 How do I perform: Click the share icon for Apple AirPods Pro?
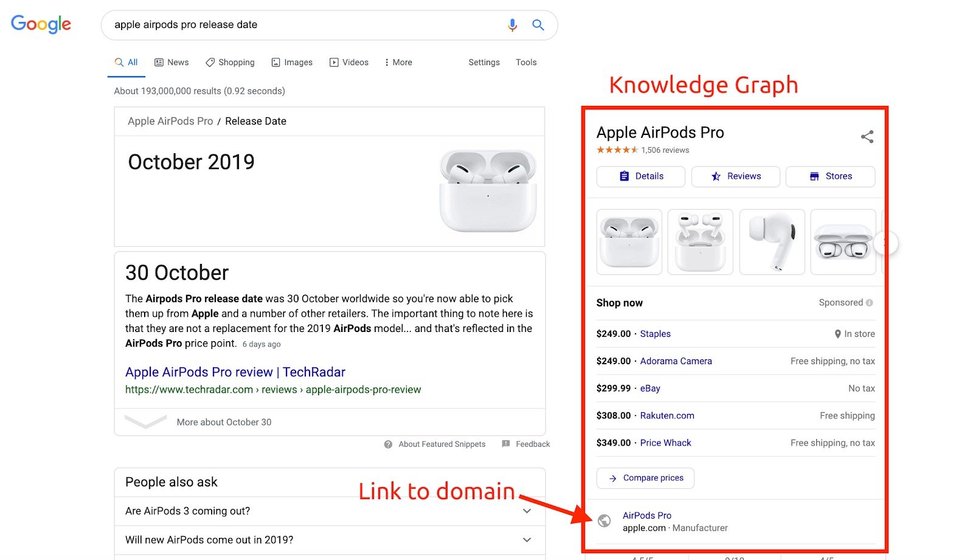click(867, 136)
